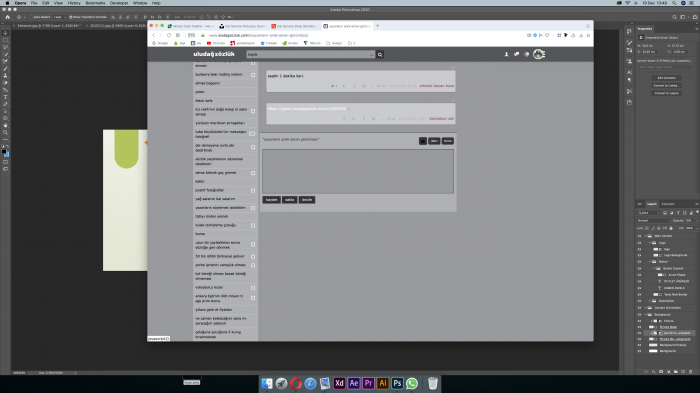This screenshot has width=700, height=393.
Task: Collapse the Logo layer group
Action: click(x=650, y=242)
